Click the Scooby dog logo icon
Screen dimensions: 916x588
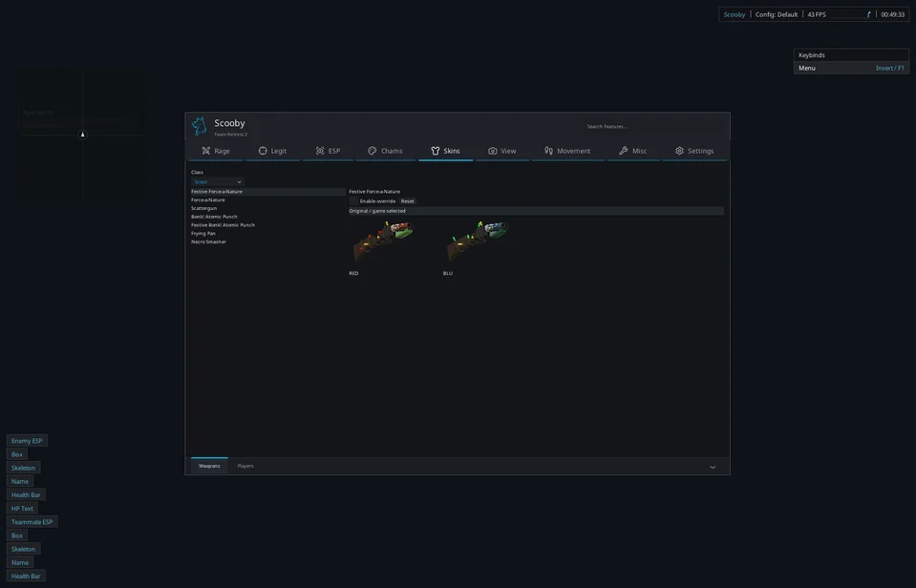point(200,126)
